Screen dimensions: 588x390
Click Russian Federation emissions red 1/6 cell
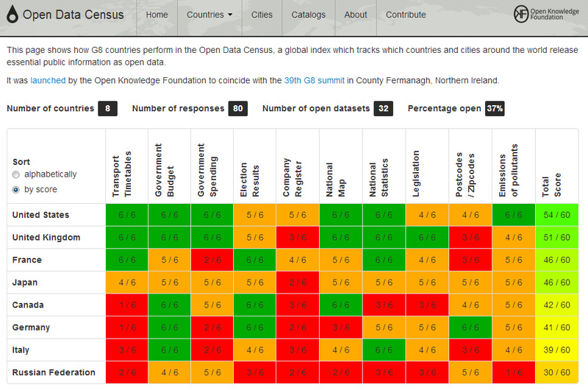pos(513,372)
